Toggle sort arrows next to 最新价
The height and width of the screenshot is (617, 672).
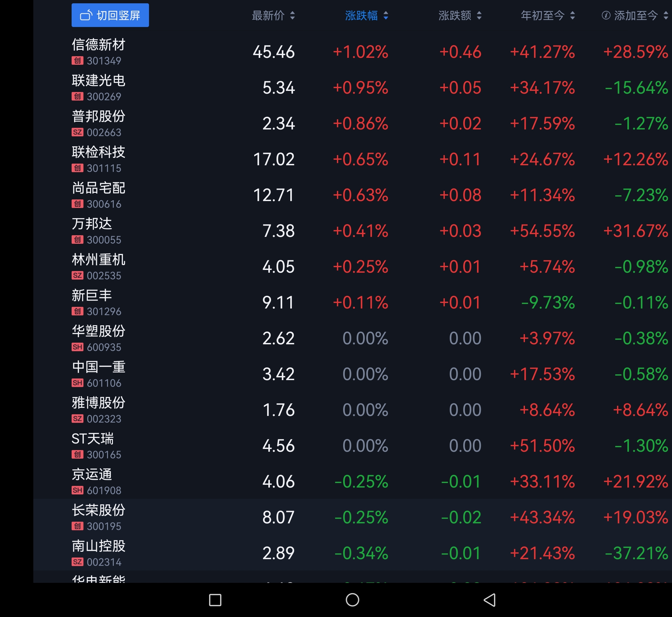[x=292, y=15]
